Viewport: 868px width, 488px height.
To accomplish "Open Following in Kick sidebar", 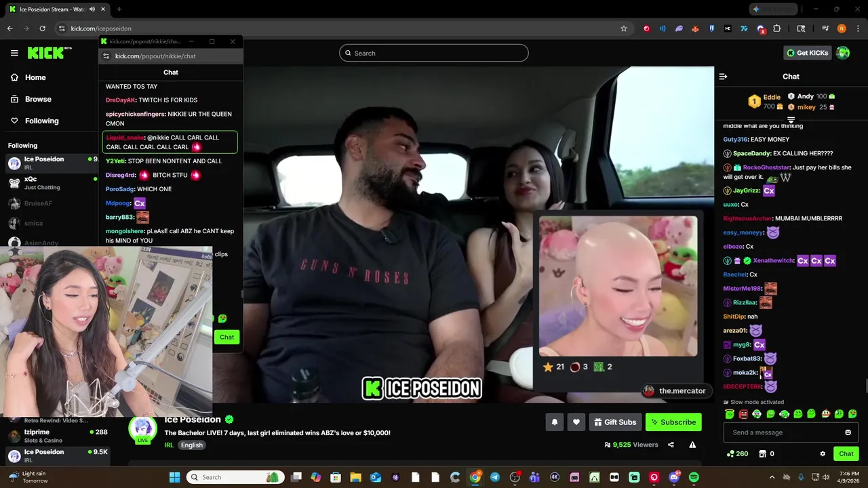I will point(34,121).
